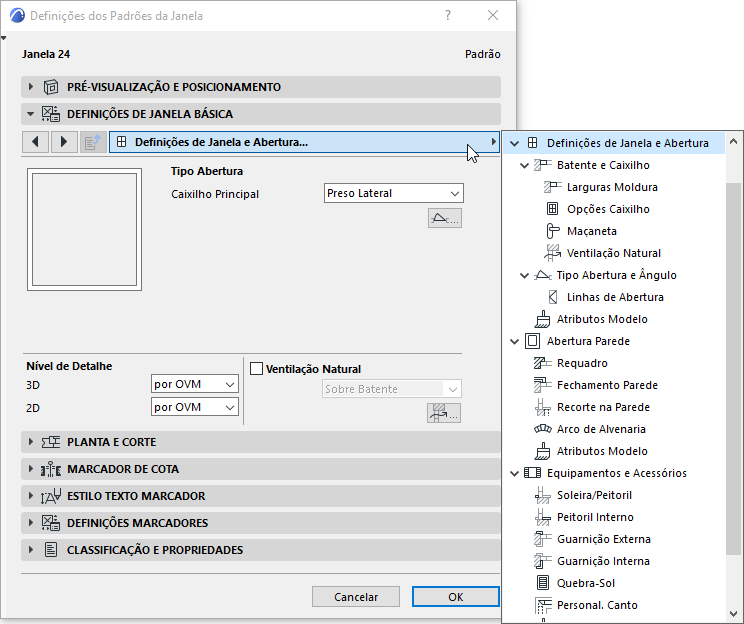
Task: Click the popup list scrollbar down arrow
Action: (733, 614)
